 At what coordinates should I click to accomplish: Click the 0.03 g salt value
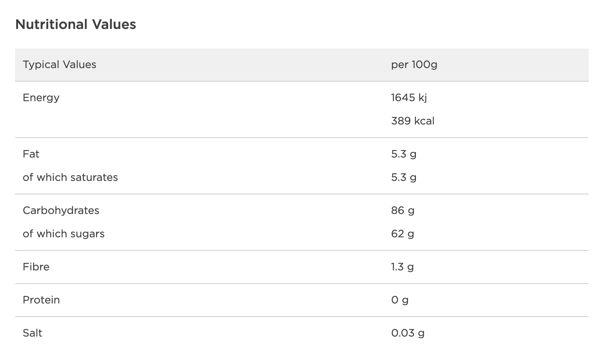(x=408, y=333)
